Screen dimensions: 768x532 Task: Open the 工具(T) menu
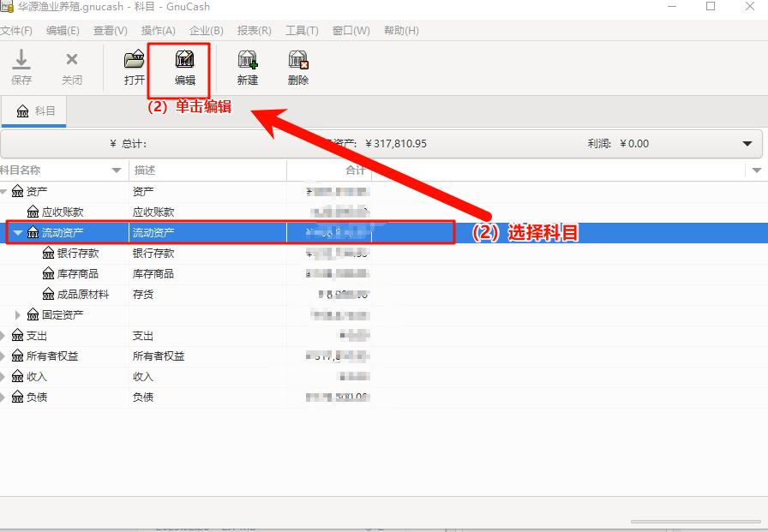coord(302,31)
